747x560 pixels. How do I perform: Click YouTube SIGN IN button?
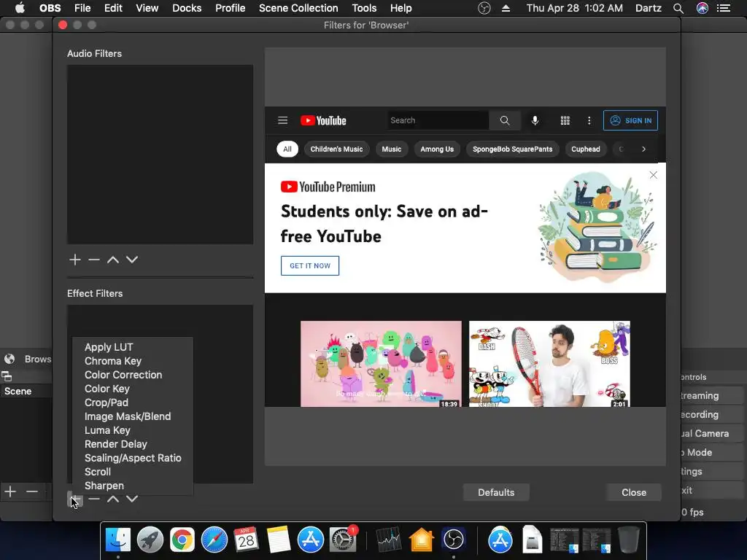coord(630,120)
